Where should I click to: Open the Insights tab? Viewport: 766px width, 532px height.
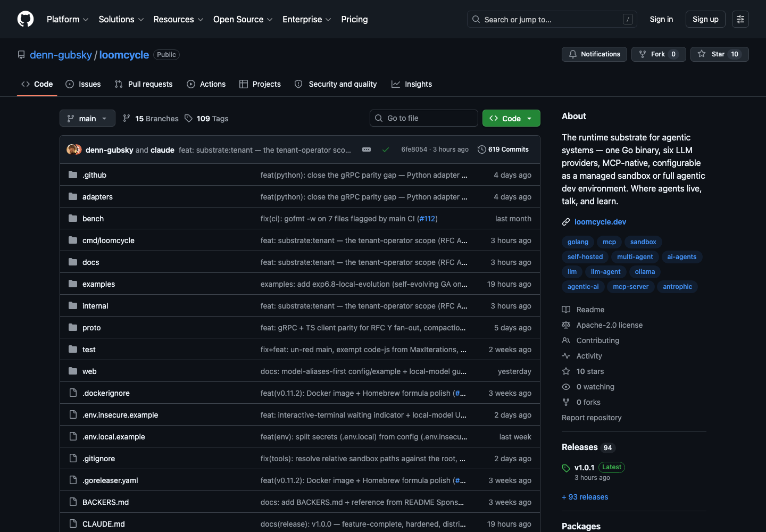[412, 84]
